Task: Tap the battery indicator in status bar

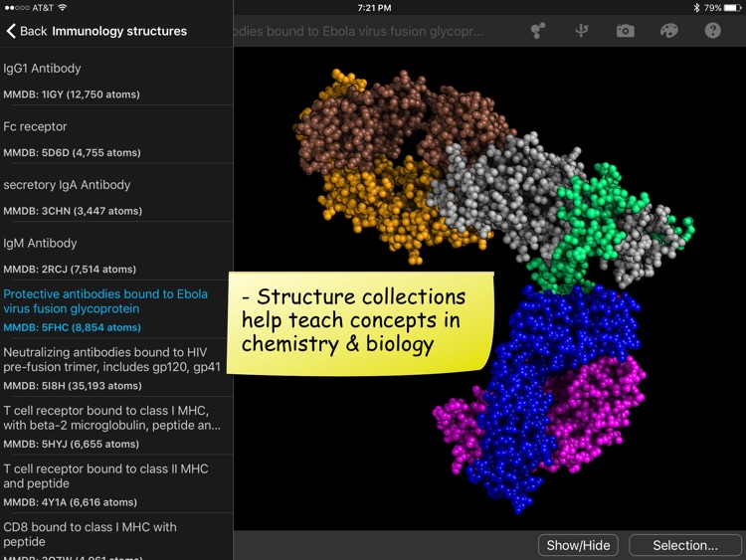Action: 732,8
